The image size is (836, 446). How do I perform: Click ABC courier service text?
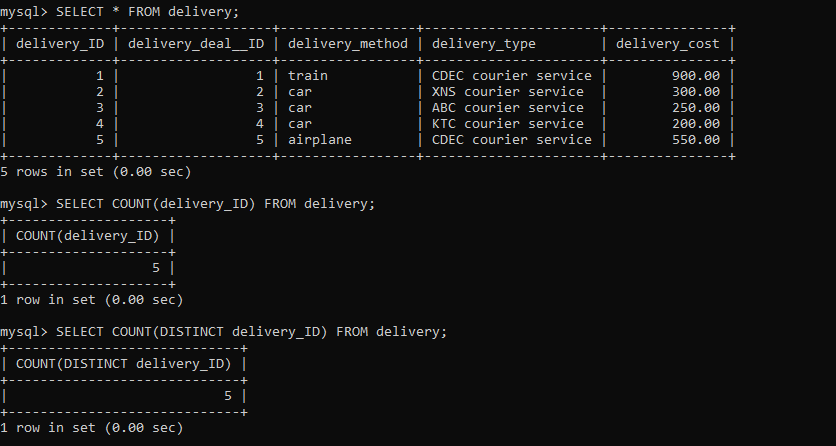click(x=508, y=108)
